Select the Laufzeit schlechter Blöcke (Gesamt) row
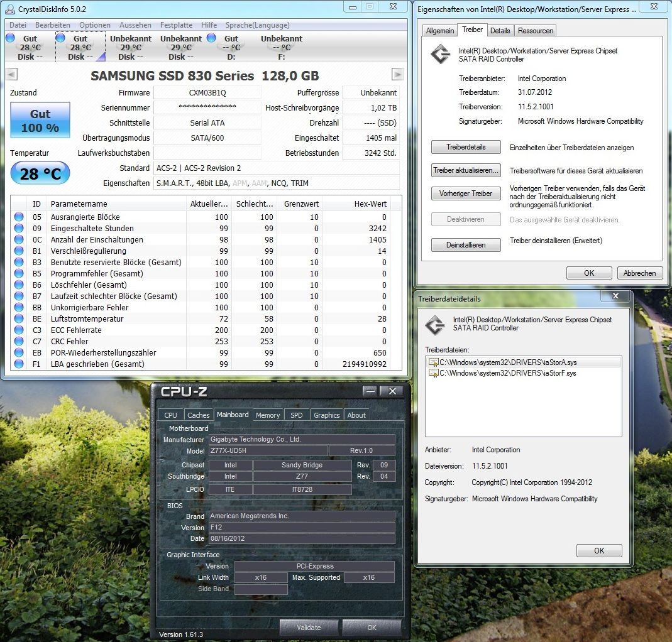Screen dimensions: 672x642 pos(206,296)
